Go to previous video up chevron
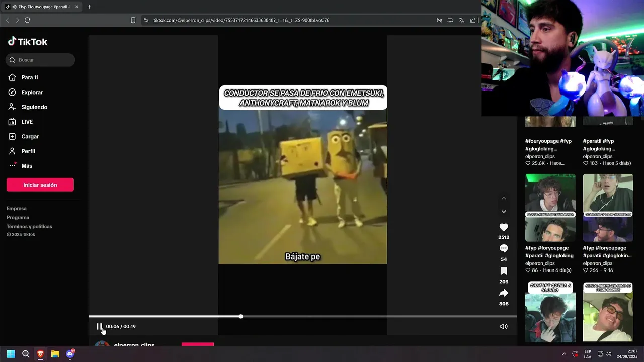This screenshot has height=362, width=644. click(x=504, y=198)
